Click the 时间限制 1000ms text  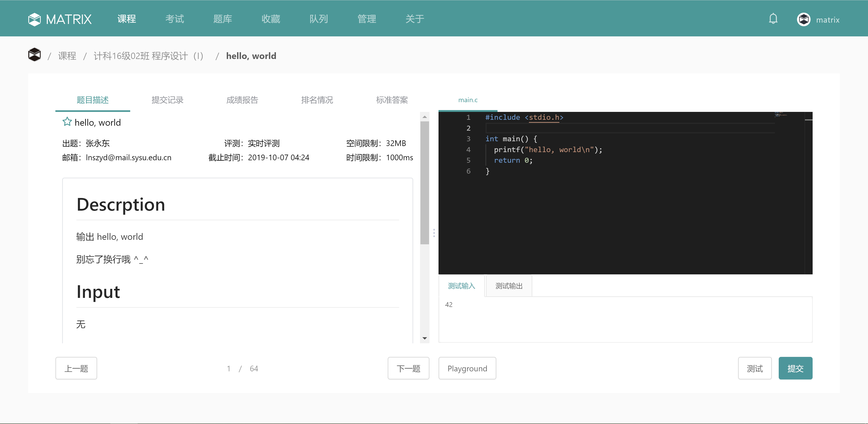(x=380, y=157)
